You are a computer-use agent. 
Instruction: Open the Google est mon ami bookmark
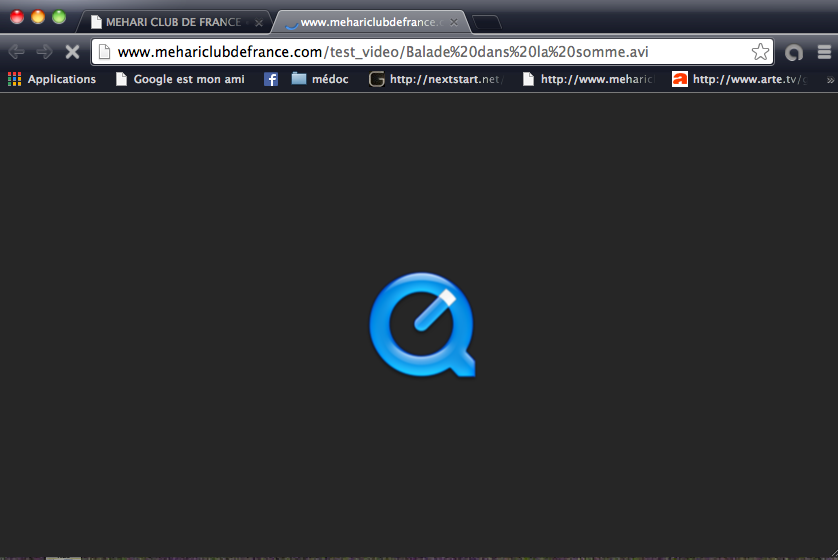(180, 79)
